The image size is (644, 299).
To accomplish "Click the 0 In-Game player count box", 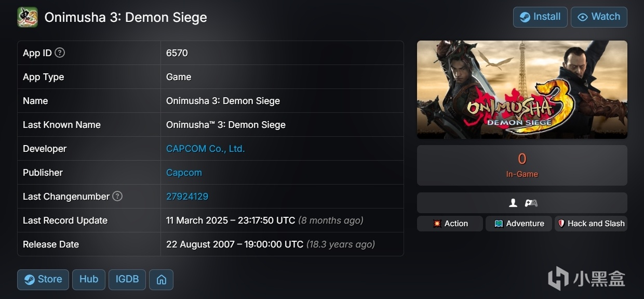I will 522,165.
